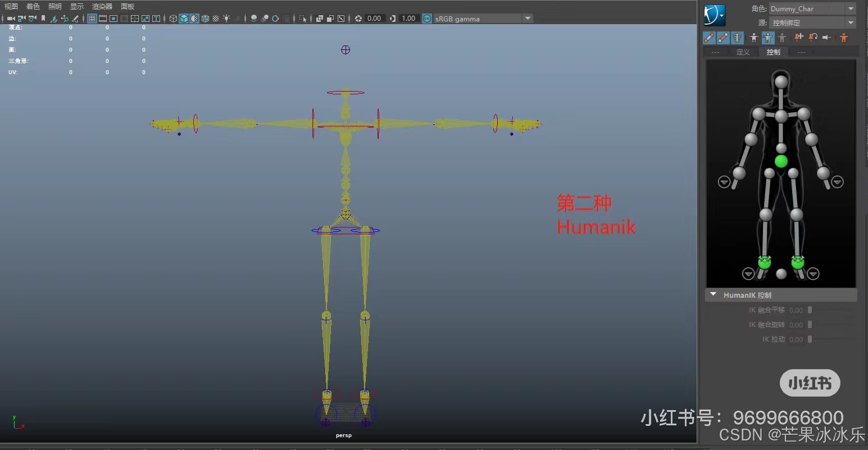Image resolution: width=868 pixels, height=450 pixels.
Task: Open the HumanIK main menu button
Action: (715, 15)
